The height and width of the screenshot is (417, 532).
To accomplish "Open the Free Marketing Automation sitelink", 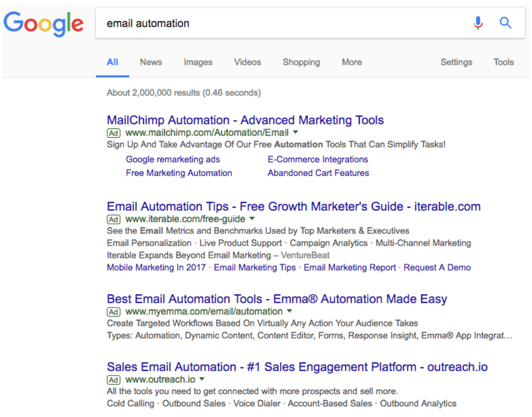I will [x=179, y=173].
